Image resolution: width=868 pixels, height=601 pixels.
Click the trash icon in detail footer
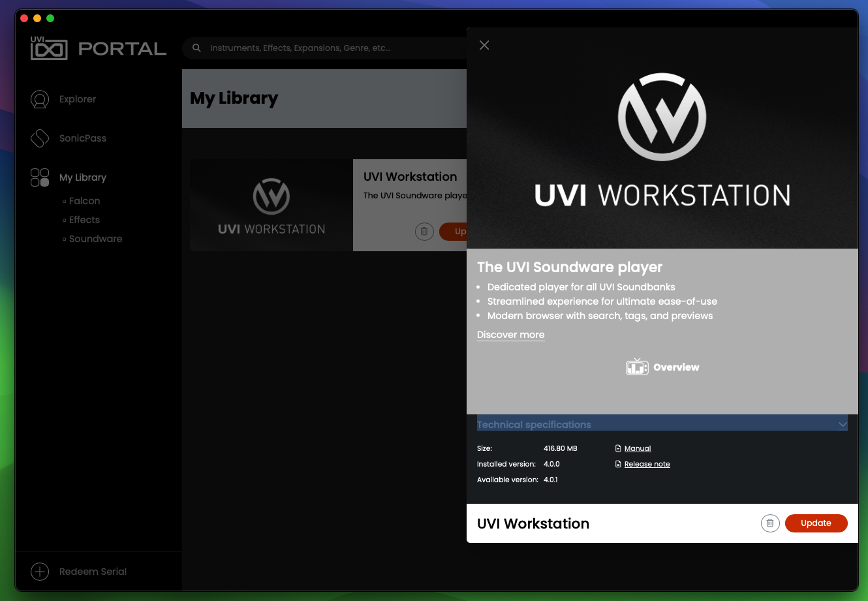770,523
